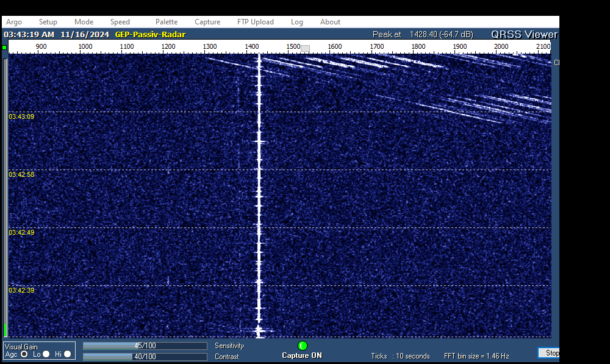
Task: Open the Argo menu
Action: point(14,22)
